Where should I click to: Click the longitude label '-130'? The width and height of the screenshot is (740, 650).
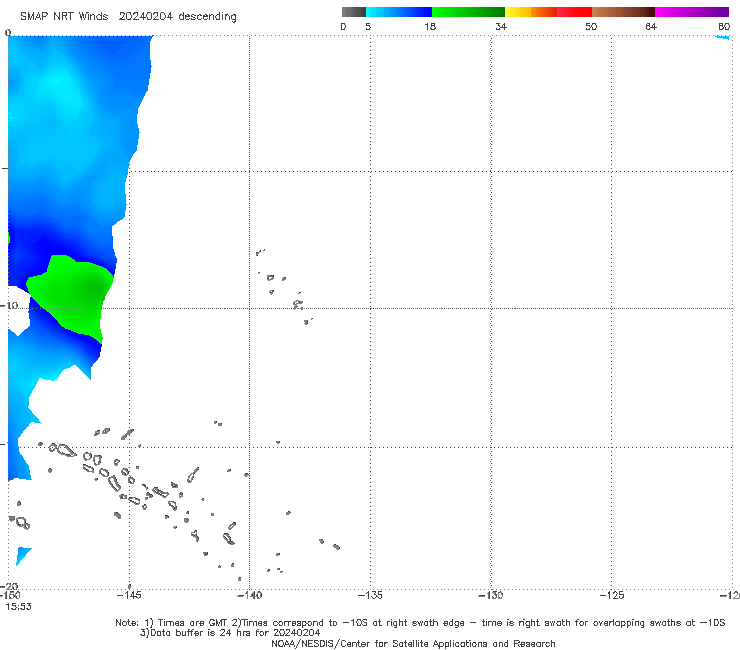pos(491,595)
